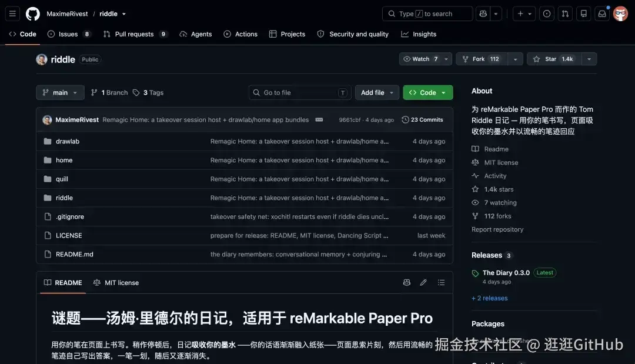View 23 Commits history
Viewport: 635px width, 364px height.
[422, 120]
